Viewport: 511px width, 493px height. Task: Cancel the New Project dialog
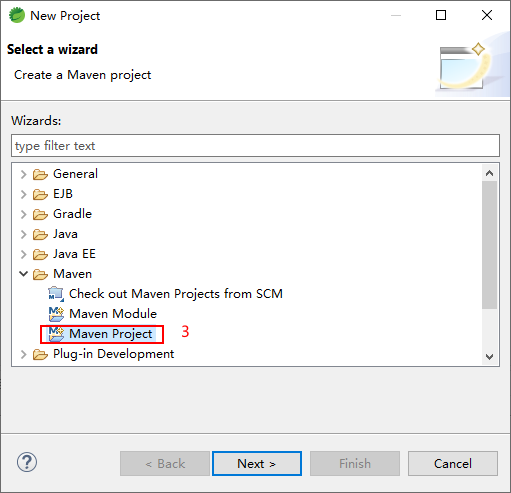click(453, 463)
